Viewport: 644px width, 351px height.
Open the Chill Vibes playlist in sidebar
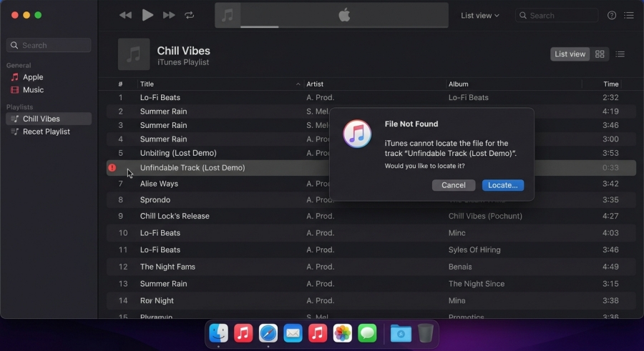click(49, 119)
